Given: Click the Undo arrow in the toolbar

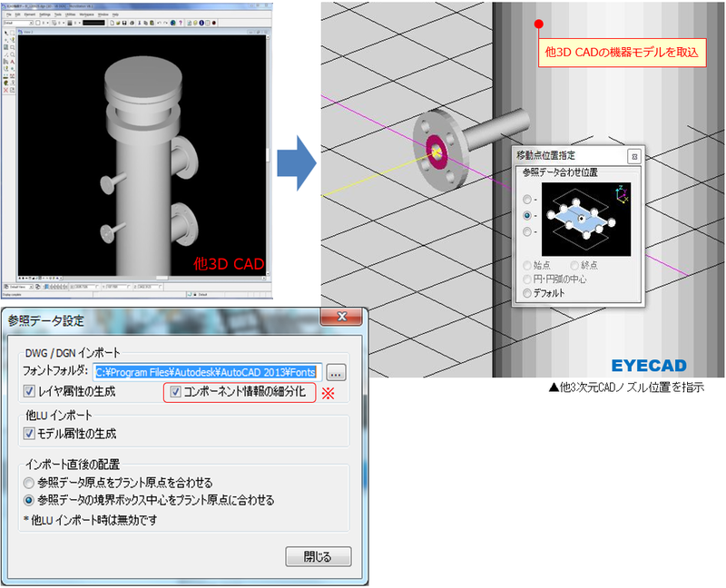Looking at the screenshot, I should tap(161, 23).
